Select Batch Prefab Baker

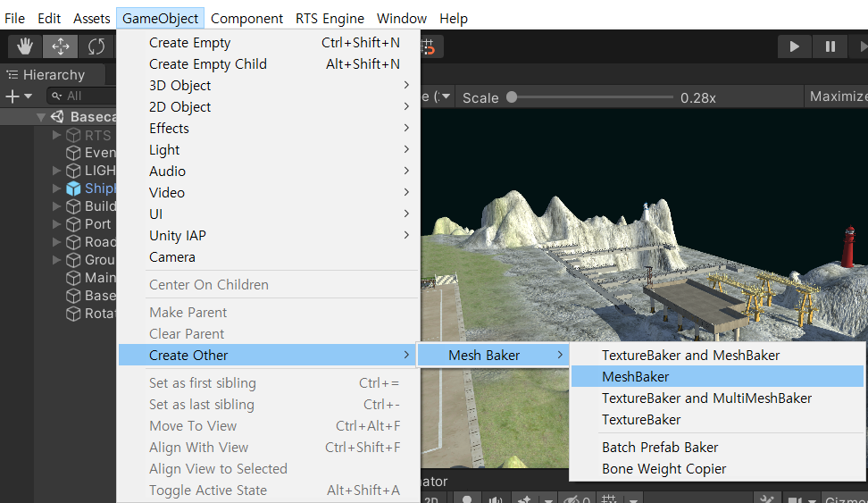tap(717, 447)
